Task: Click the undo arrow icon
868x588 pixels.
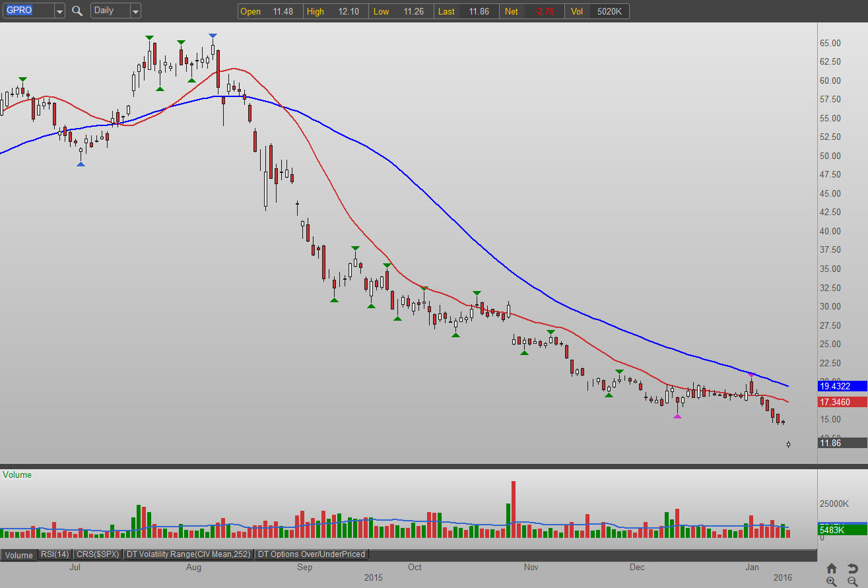Action: coord(852,568)
